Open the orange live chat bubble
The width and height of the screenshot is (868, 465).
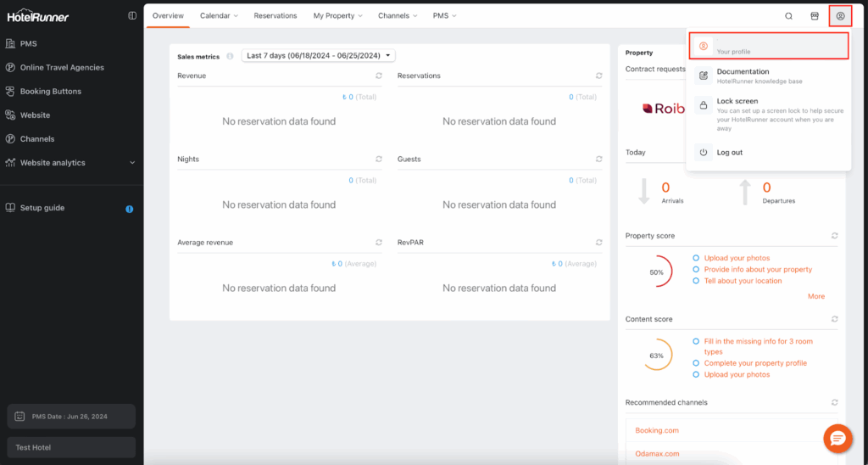click(837, 438)
